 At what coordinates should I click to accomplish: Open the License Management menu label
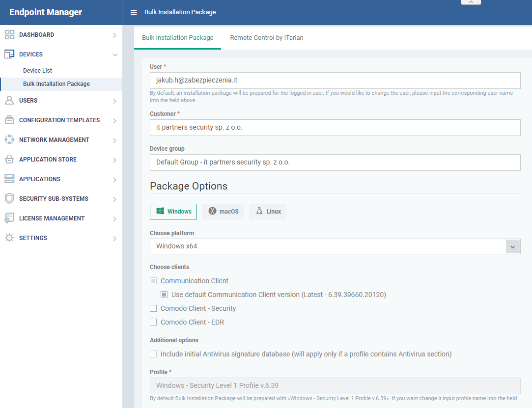coord(52,218)
